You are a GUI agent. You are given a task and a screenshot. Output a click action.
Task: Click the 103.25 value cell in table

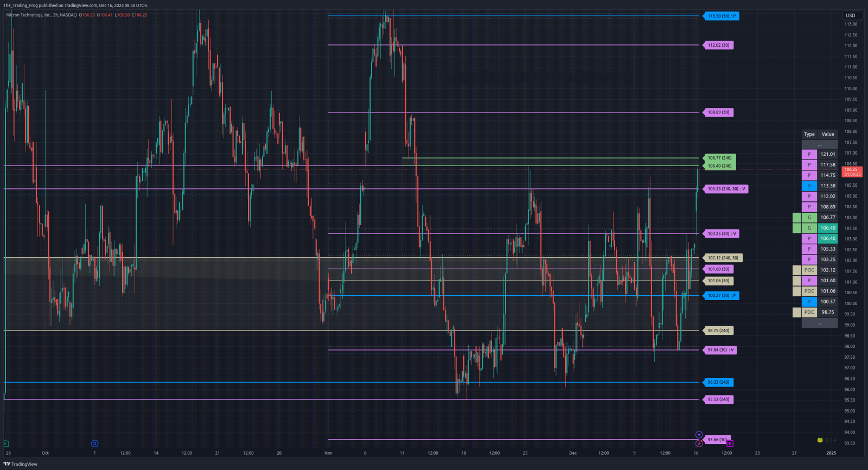[828, 259]
